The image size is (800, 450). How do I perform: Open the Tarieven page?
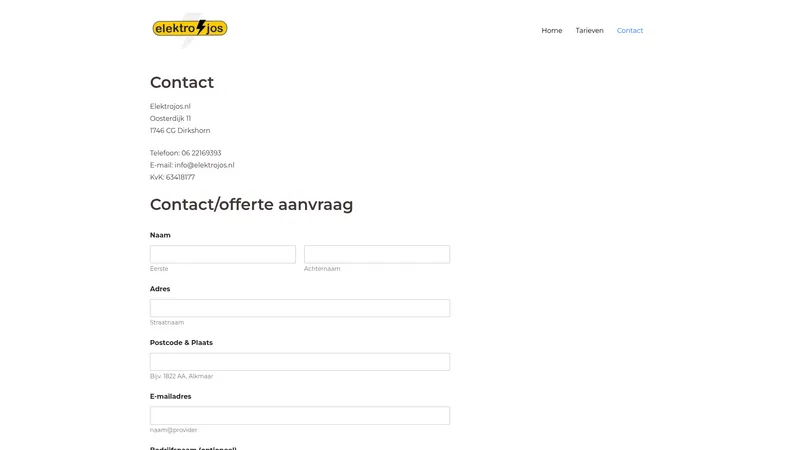(x=589, y=31)
